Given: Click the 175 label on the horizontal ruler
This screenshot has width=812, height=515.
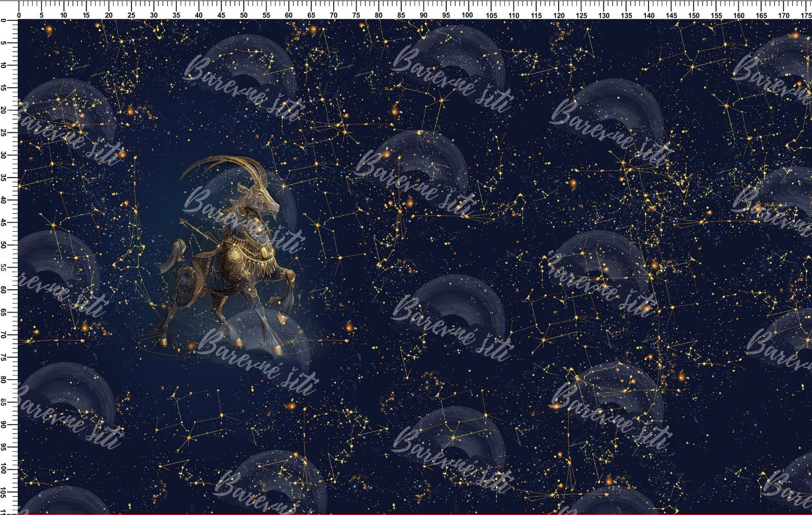Looking at the screenshot, I should [x=806, y=15].
